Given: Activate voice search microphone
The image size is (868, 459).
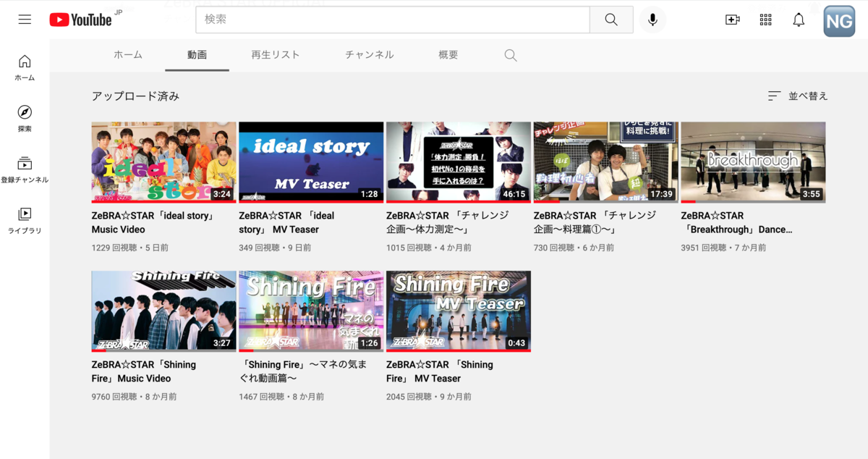Looking at the screenshot, I should tap(652, 20).
